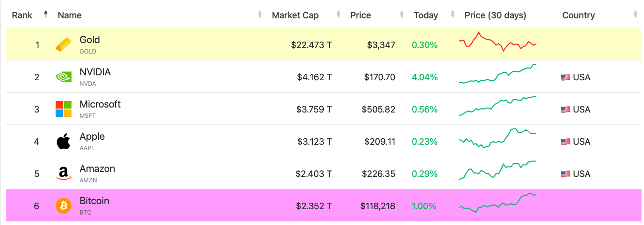Sort by Name using its sort arrows
The width and height of the screenshot is (644, 225).
click(260, 15)
